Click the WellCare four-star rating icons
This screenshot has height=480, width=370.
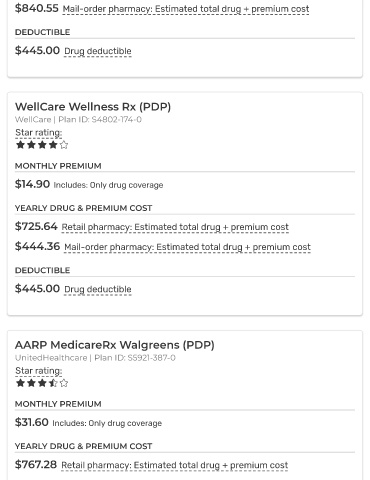coord(42,145)
